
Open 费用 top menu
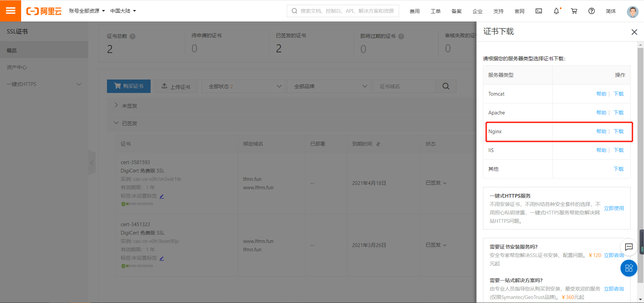[415, 11]
